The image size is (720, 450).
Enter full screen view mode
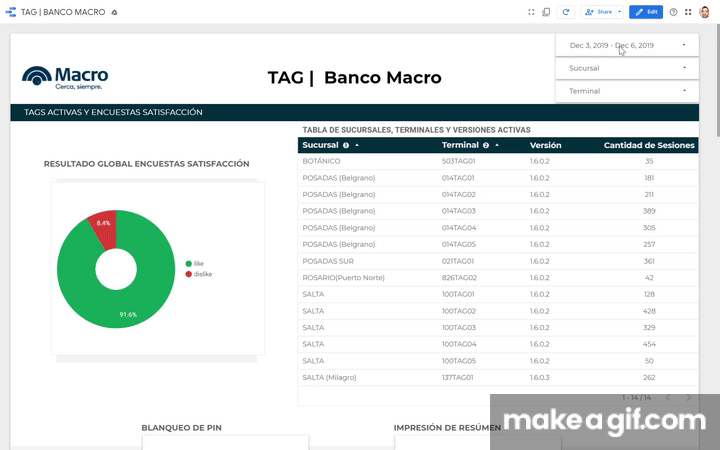[531, 12]
